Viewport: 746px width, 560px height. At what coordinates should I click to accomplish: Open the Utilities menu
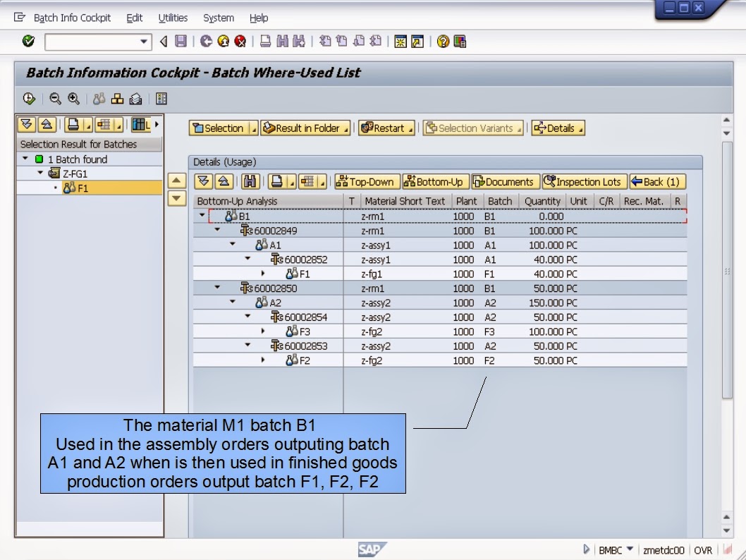click(173, 18)
